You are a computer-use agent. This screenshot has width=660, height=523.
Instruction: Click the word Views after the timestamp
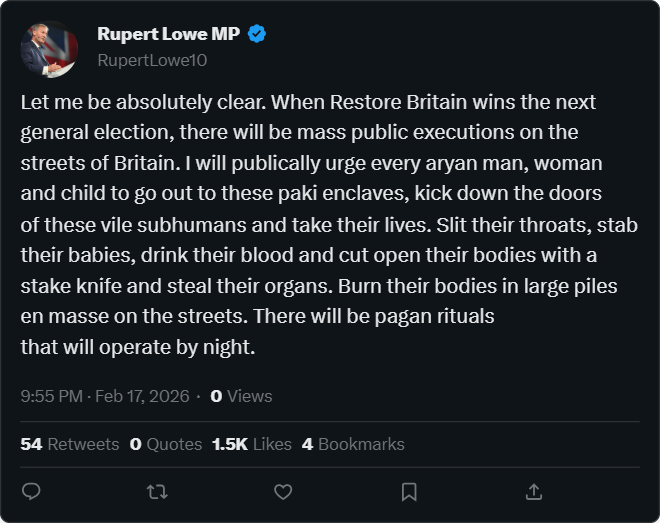250,396
